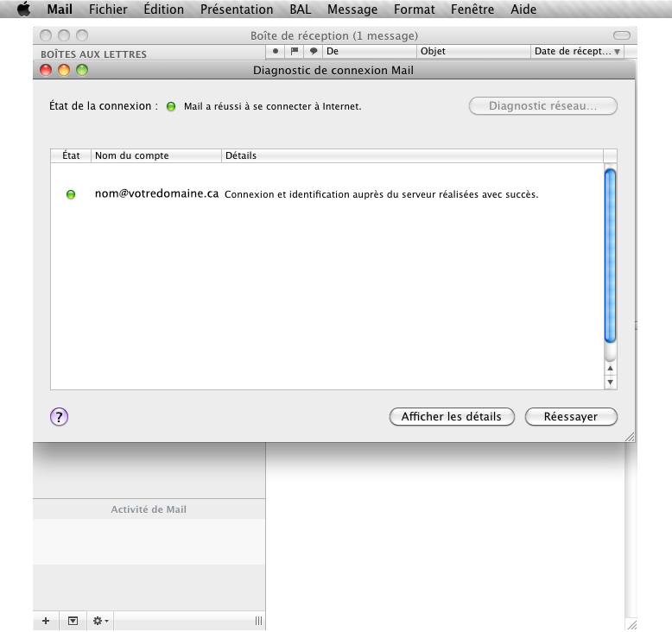Open the Fichier menu
Image resolution: width=672 pixels, height=632 pixels.
(108, 9)
